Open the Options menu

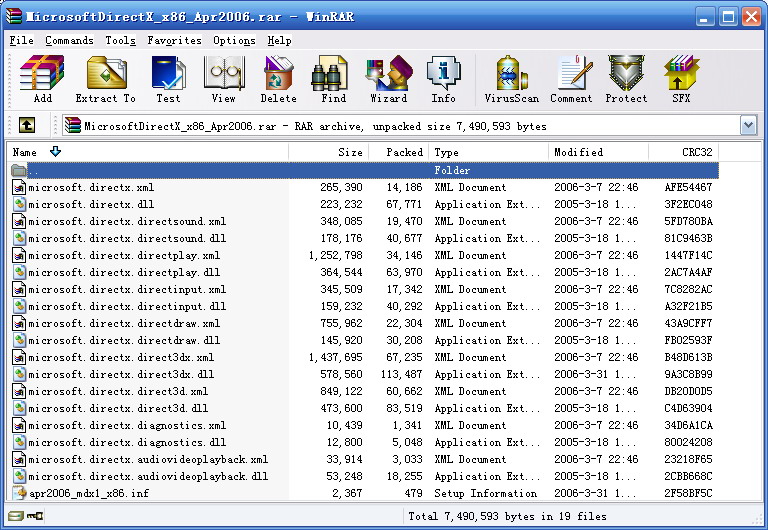(x=234, y=40)
